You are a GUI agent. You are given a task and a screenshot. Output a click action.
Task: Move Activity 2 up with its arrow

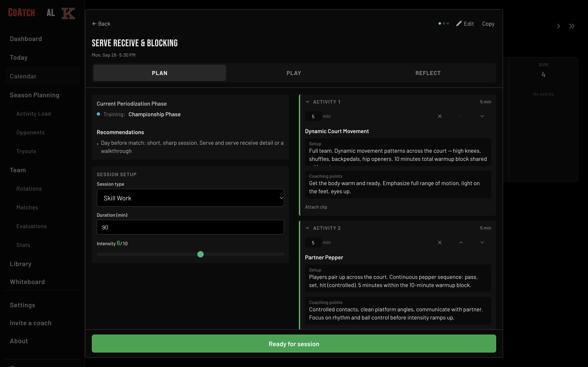pos(461,242)
